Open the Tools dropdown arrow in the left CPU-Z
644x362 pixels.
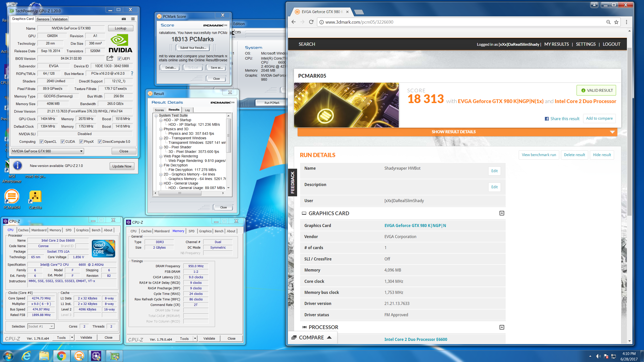click(x=72, y=338)
